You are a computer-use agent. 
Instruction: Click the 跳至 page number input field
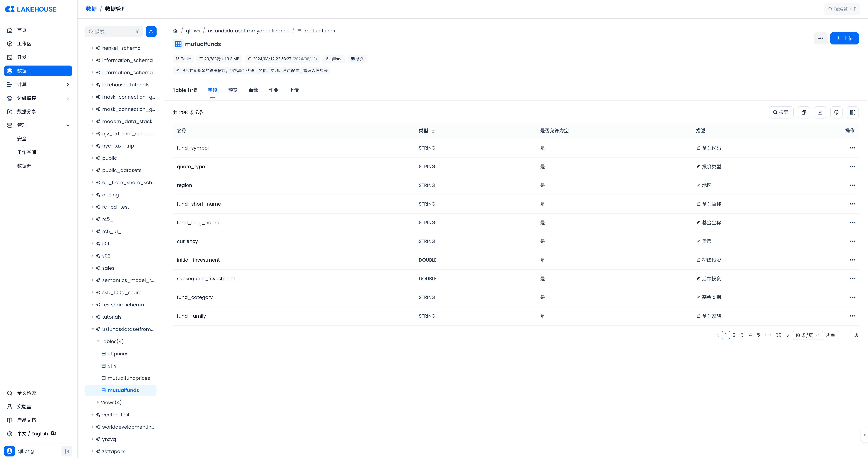click(x=844, y=335)
